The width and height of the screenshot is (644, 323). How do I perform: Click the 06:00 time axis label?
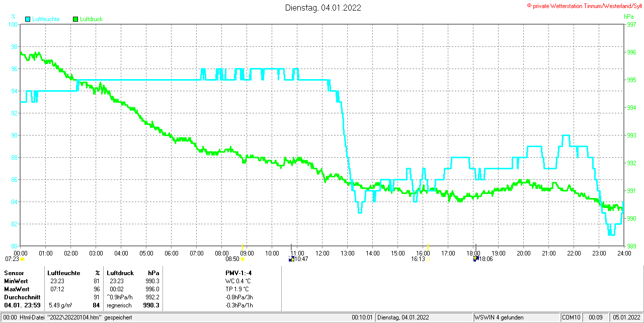coord(172,253)
